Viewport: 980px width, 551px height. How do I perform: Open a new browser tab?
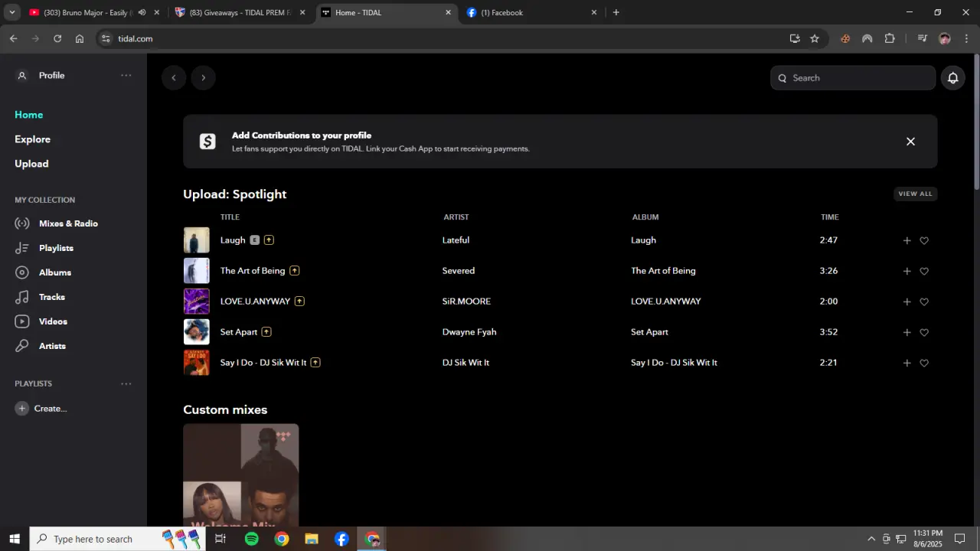tap(616, 12)
